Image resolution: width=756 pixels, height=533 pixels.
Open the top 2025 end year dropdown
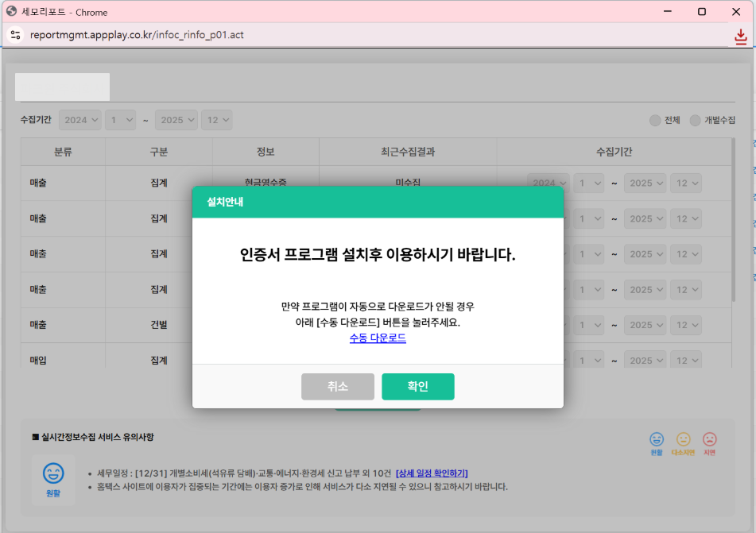(x=176, y=120)
